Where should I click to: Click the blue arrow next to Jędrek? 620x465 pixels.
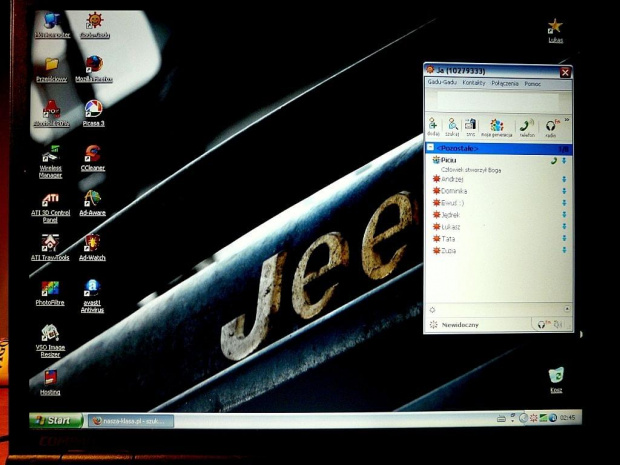coord(564,215)
